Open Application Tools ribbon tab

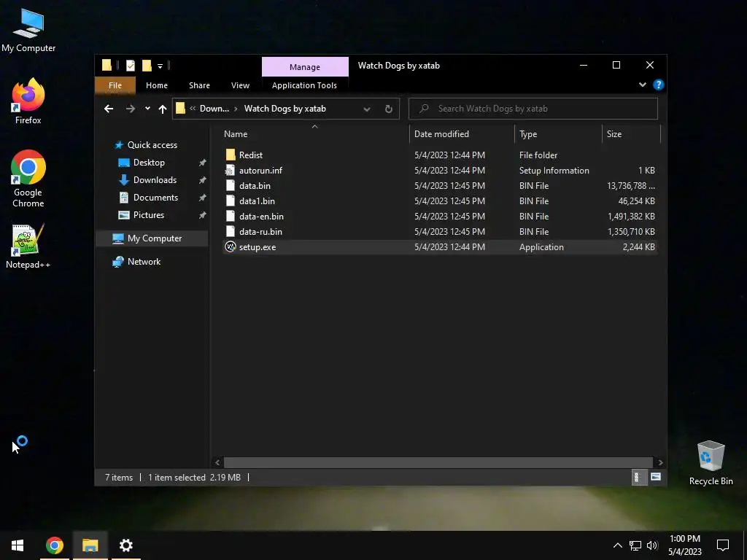(304, 85)
